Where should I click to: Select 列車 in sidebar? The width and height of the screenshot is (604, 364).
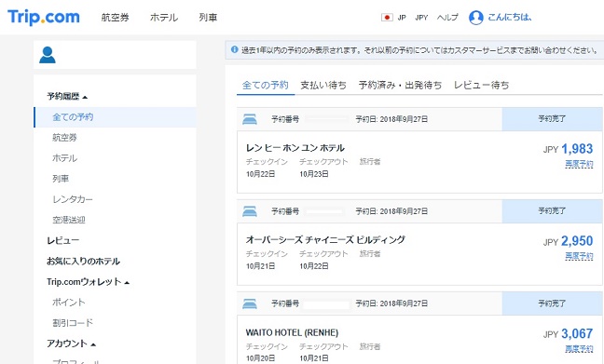click(61, 179)
